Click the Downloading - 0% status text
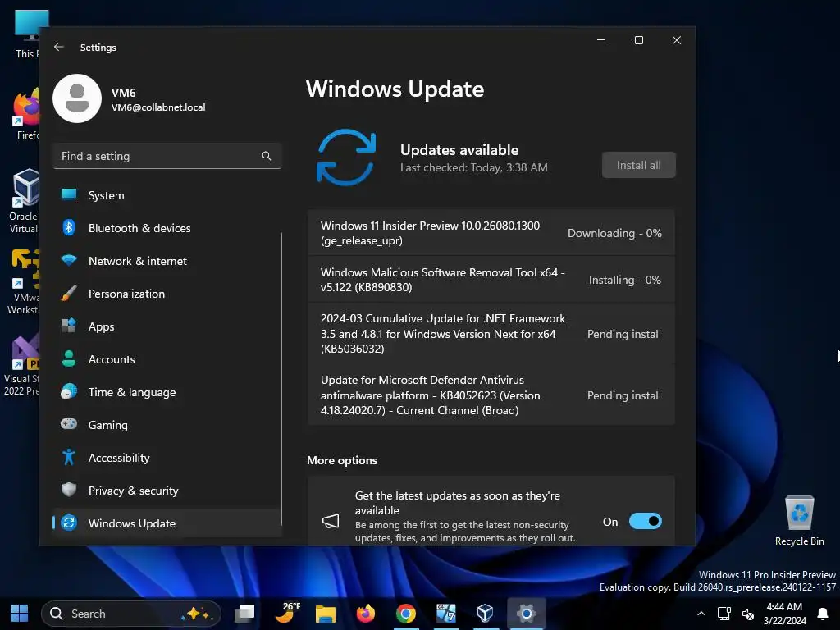The height and width of the screenshot is (630, 840). tap(614, 233)
